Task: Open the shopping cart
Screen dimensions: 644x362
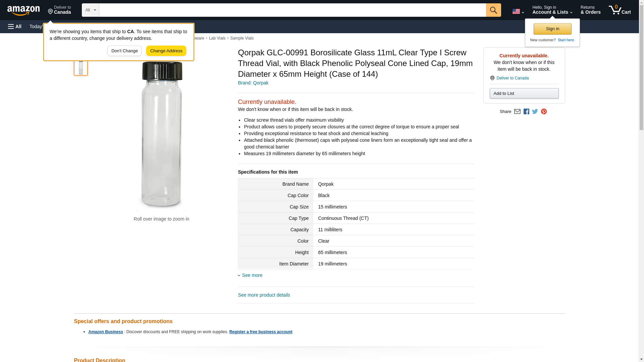Action: tap(620, 10)
